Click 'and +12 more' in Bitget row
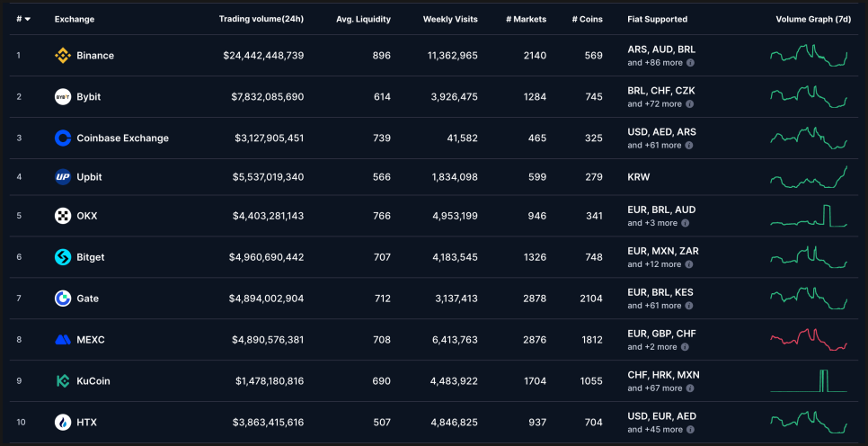Image resolution: width=868 pixels, height=446 pixels. pos(654,264)
